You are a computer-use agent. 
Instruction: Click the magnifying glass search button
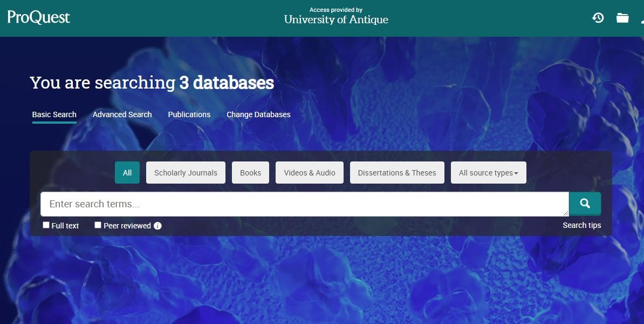pyautogui.click(x=585, y=204)
